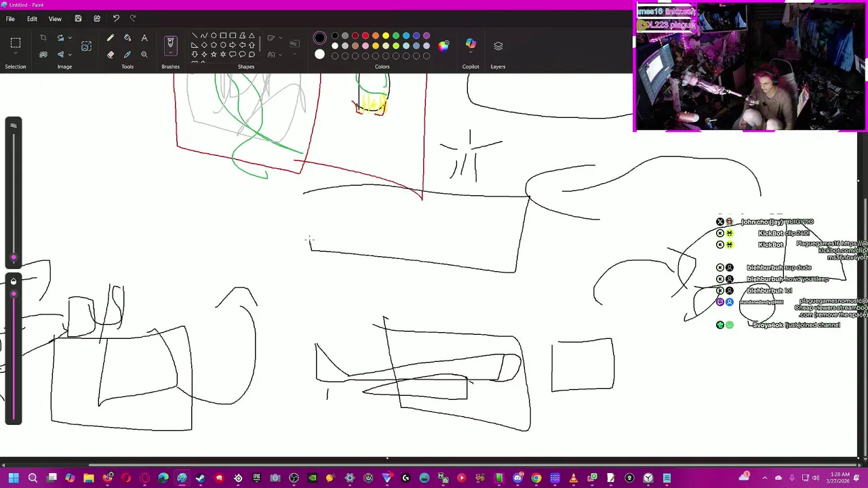This screenshot has width=868, height=488.
Task: Adjust the brush size slider handle
Action: [14, 257]
